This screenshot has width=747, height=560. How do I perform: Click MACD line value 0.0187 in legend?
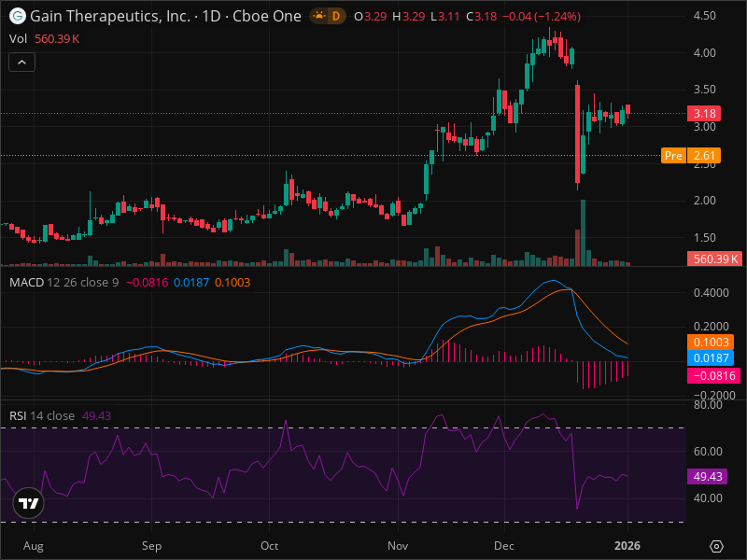coord(191,283)
